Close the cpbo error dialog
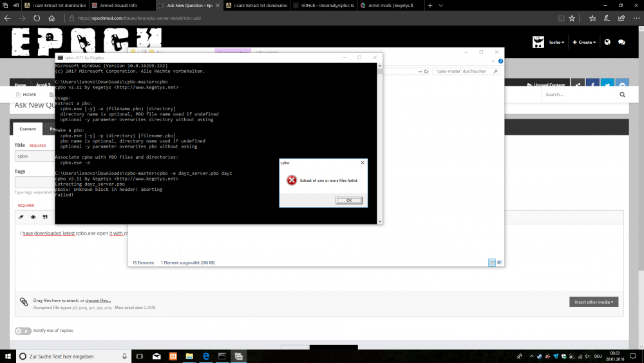The width and height of the screenshot is (644, 363). pos(362,162)
